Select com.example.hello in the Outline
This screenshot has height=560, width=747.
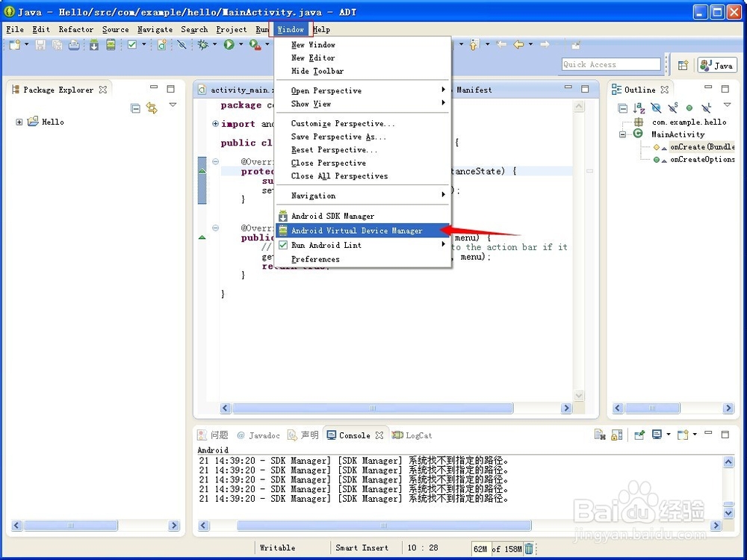coord(689,122)
